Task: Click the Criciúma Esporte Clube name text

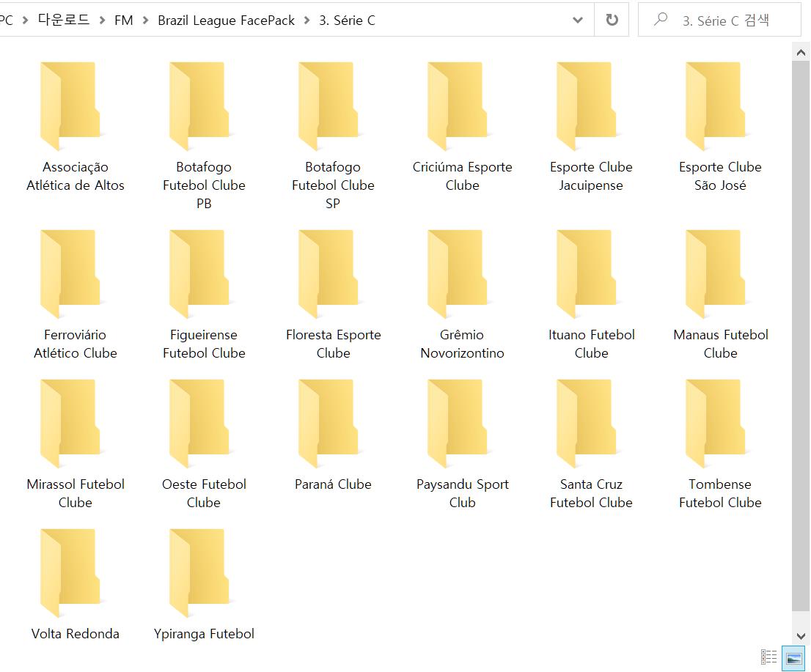Action: coord(463,176)
